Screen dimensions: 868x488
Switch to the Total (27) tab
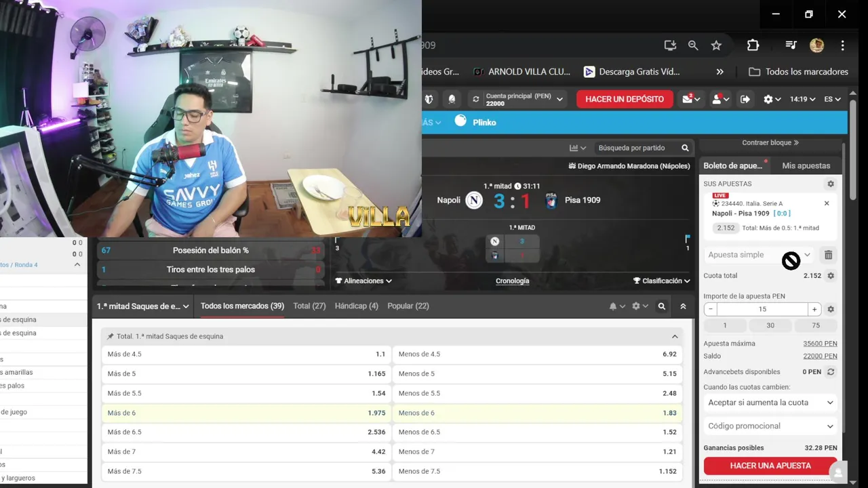309,306
